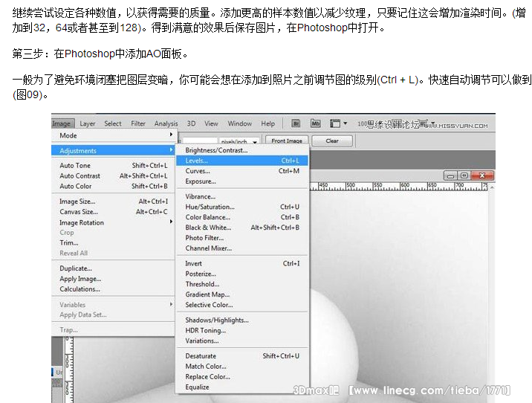Viewport: 532px width, 403px height.
Task: Expand the arrange documents dropdown arrow
Action: (346, 123)
